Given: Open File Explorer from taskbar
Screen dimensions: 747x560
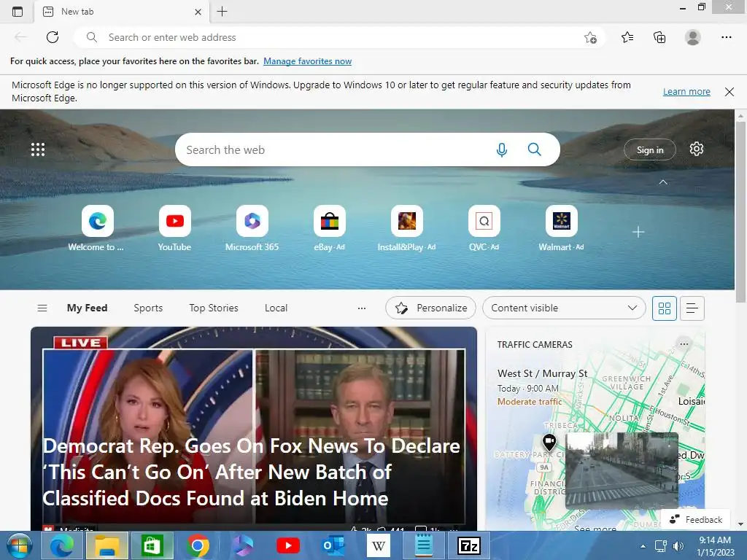Looking at the screenshot, I should (107, 545).
